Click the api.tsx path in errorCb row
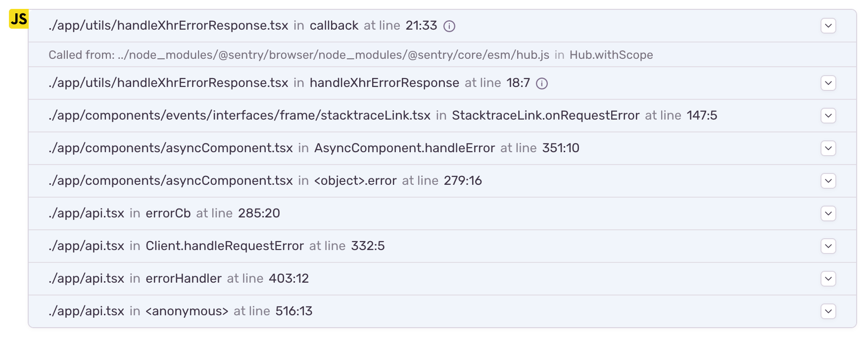 point(87,213)
